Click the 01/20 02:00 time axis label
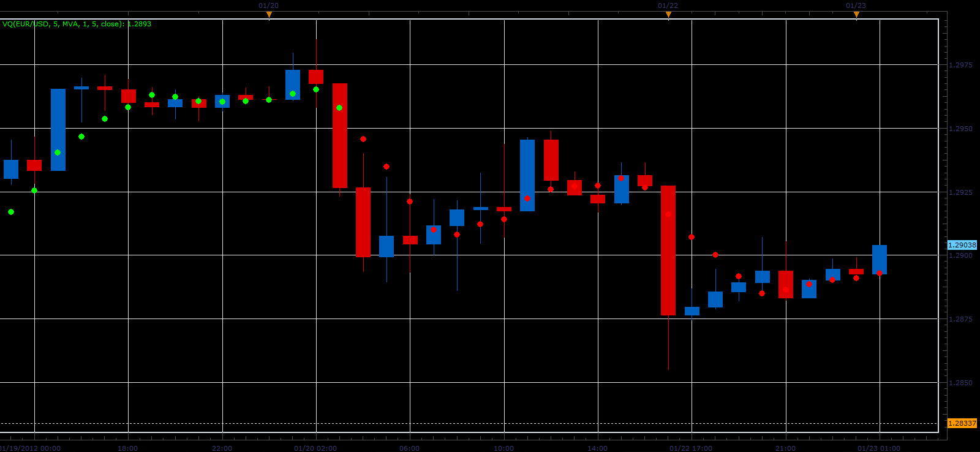 (x=315, y=448)
